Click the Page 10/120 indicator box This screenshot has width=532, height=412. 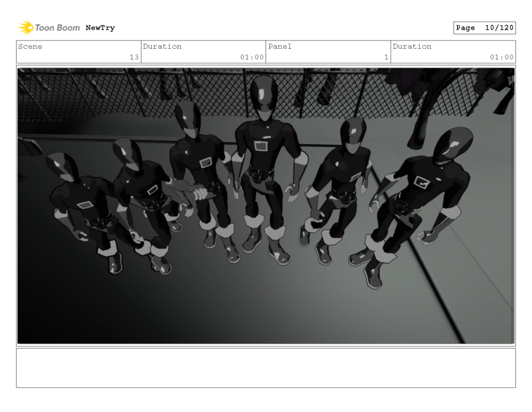tap(484, 28)
